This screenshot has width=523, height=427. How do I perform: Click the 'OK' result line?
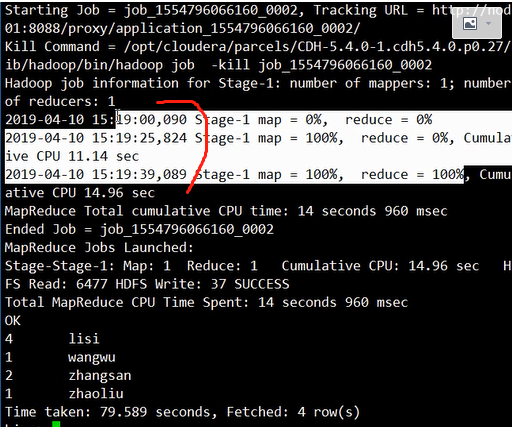(x=13, y=321)
